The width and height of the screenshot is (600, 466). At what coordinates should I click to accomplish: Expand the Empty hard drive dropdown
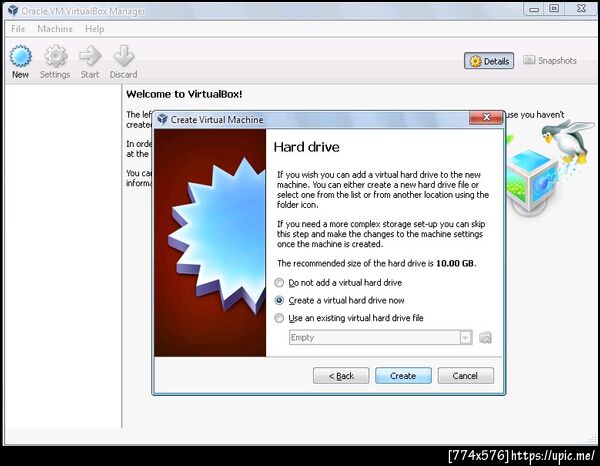point(465,337)
